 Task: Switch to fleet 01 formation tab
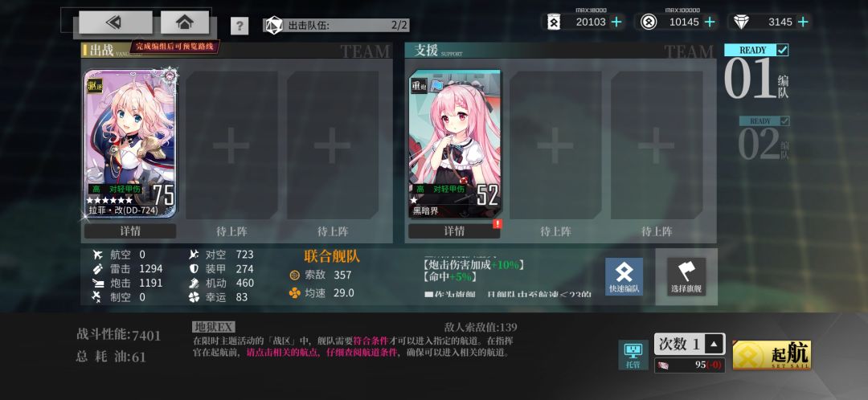(x=756, y=72)
